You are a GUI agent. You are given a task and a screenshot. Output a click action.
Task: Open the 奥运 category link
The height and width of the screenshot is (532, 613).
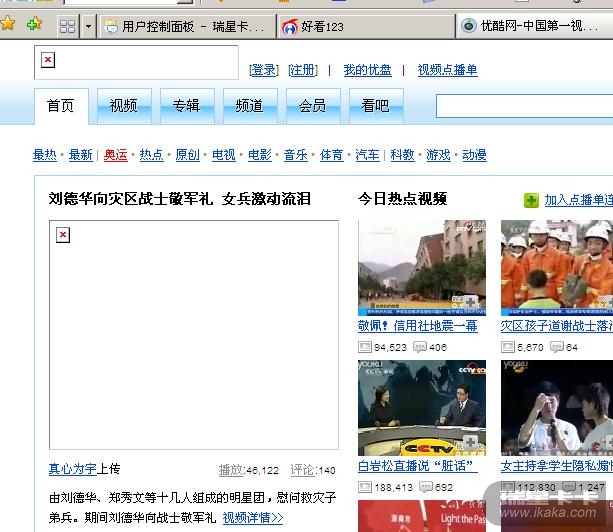click(116, 155)
